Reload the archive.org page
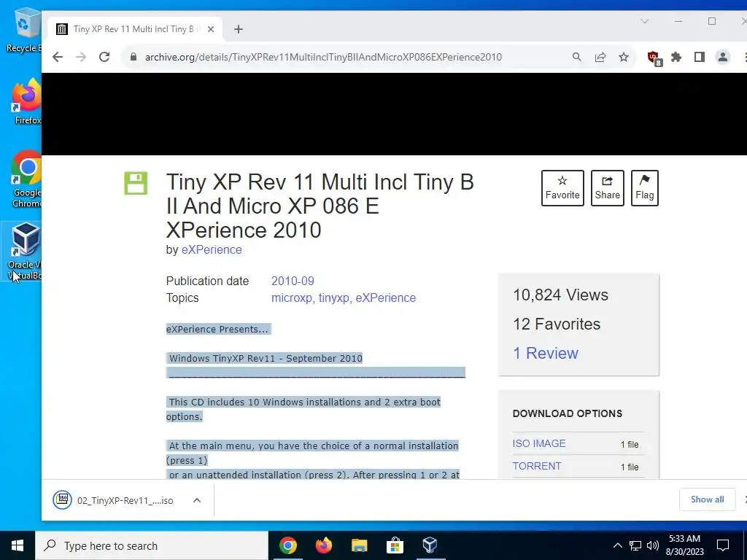The height and width of the screenshot is (560, 747). coord(104,57)
